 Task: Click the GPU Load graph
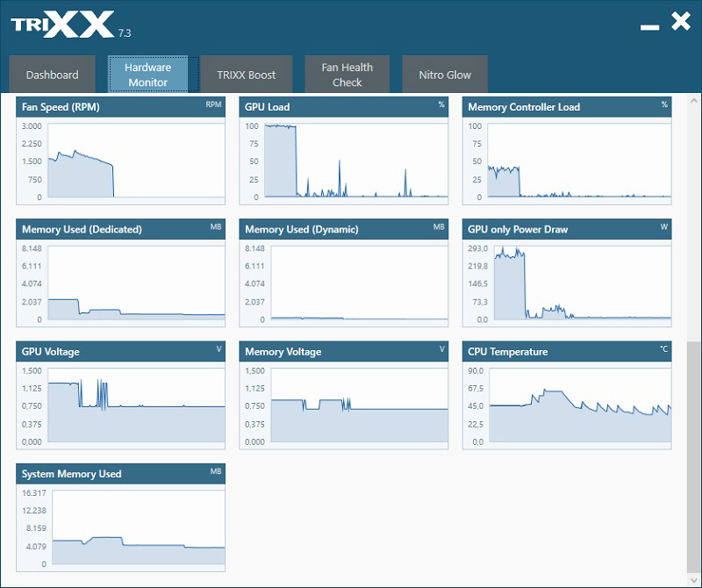click(356, 161)
